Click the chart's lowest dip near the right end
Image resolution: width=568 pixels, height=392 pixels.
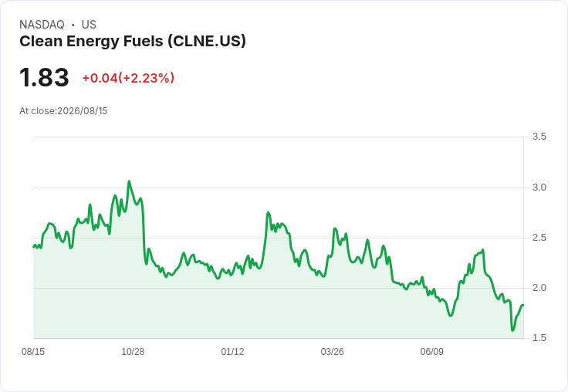pos(512,330)
